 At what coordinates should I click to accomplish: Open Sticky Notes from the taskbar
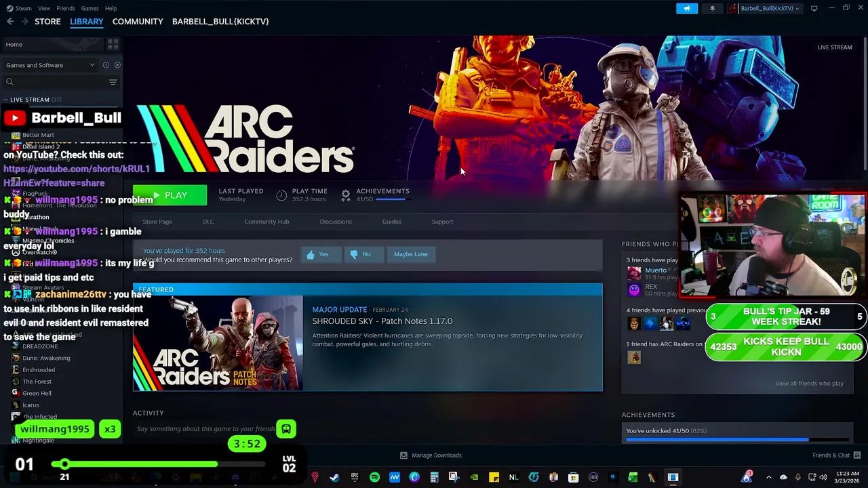click(x=494, y=477)
